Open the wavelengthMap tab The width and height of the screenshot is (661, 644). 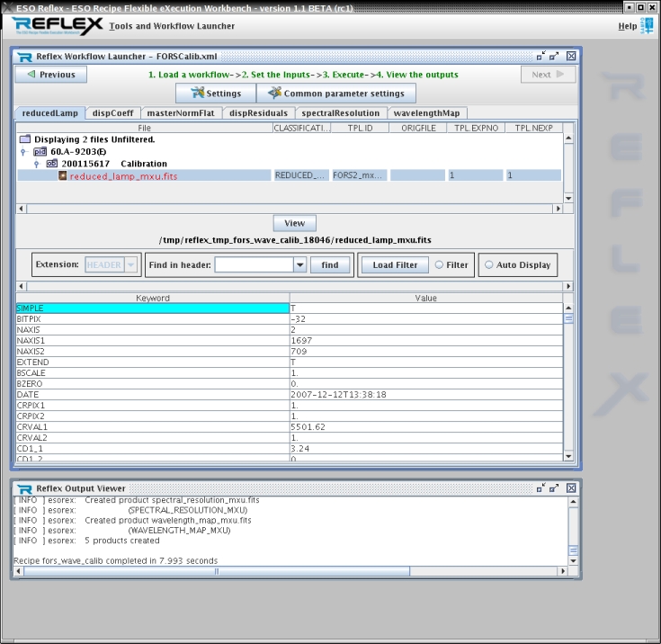coord(426,113)
